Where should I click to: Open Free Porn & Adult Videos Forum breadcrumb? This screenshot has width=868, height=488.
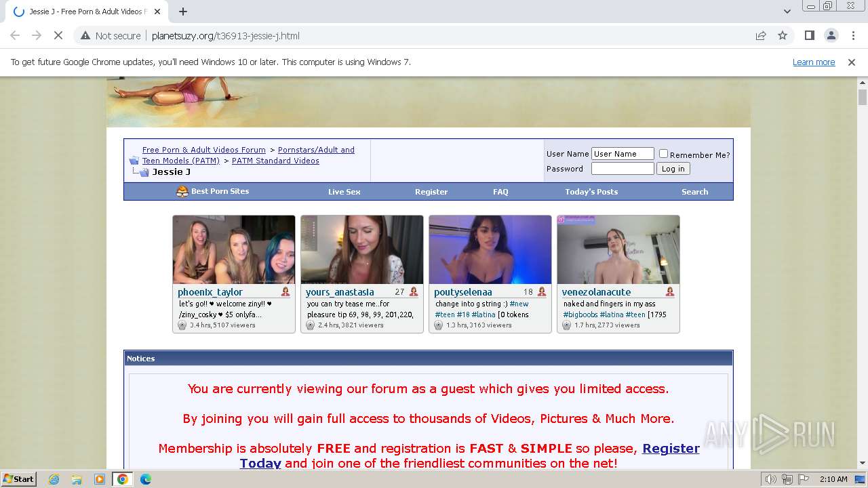pyautogui.click(x=204, y=150)
